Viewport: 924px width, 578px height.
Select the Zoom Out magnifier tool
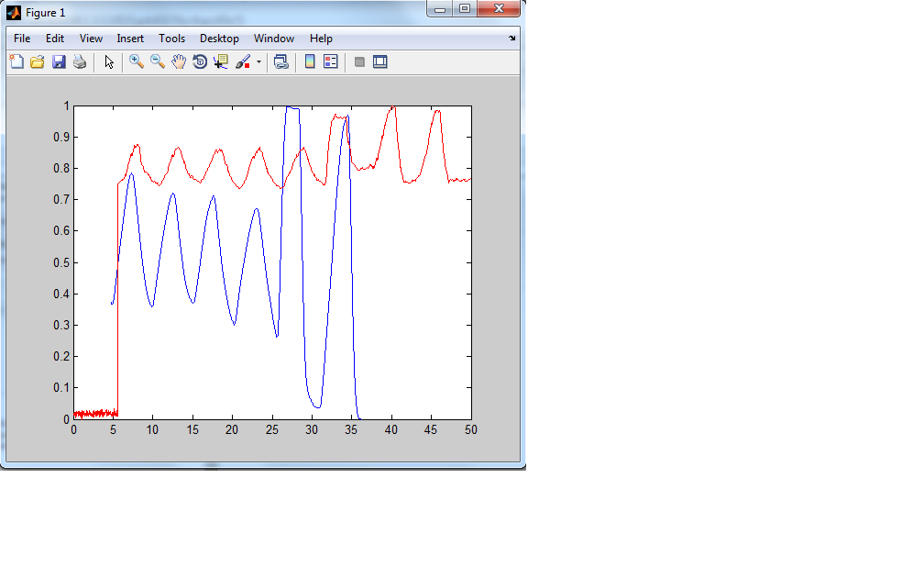(158, 62)
